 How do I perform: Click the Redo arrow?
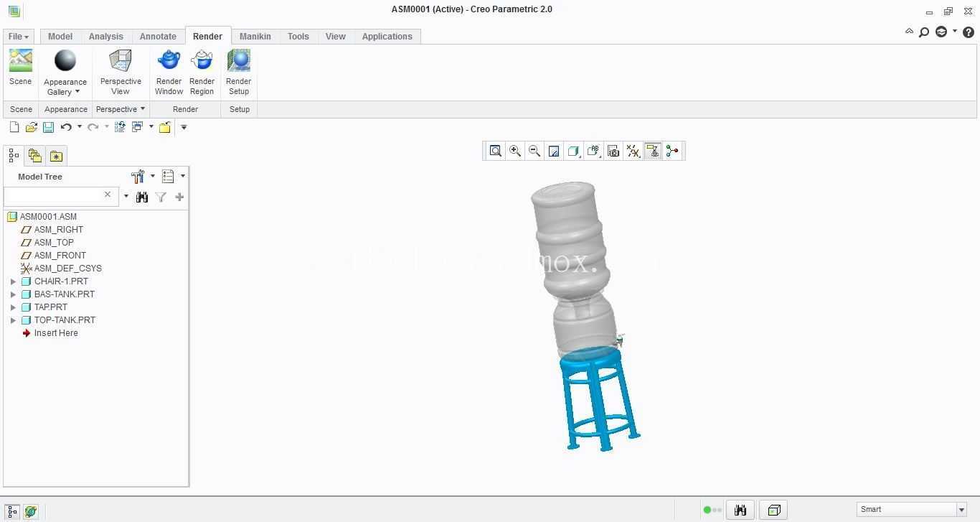point(93,127)
